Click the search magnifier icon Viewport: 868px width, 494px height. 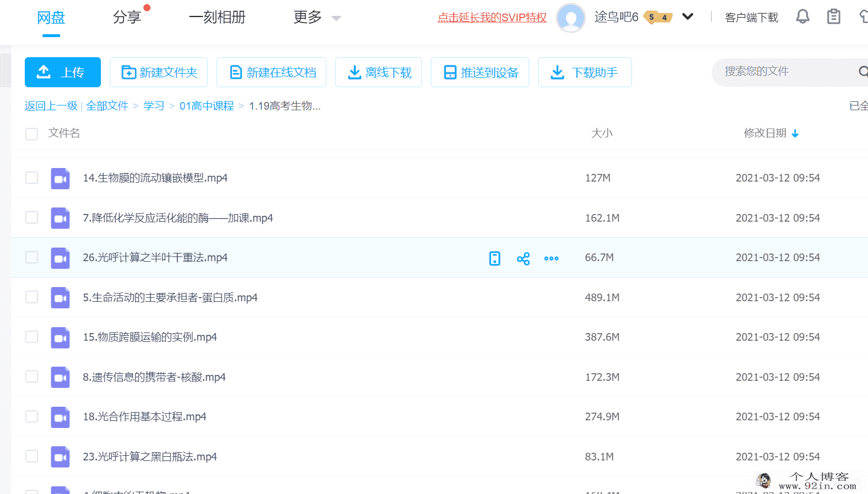click(x=863, y=72)
